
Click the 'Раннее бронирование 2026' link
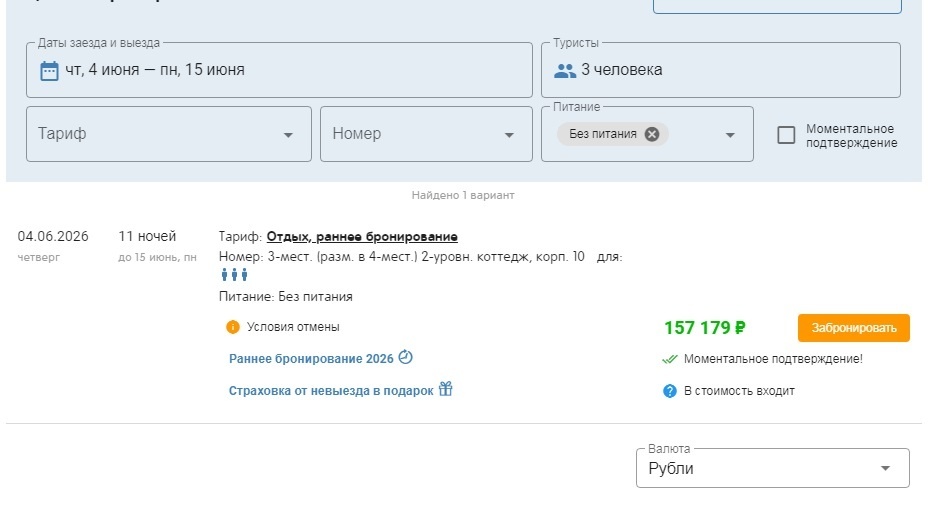[311, 359]
